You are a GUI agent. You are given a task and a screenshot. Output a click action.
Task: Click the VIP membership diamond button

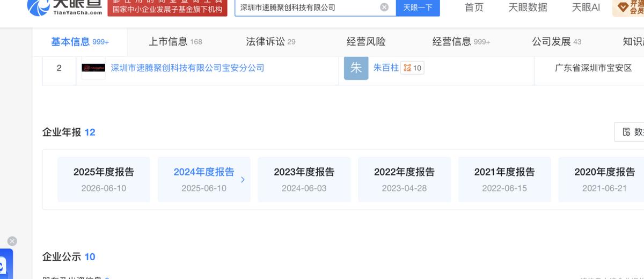pyautogui.click(x=628, y=8)
